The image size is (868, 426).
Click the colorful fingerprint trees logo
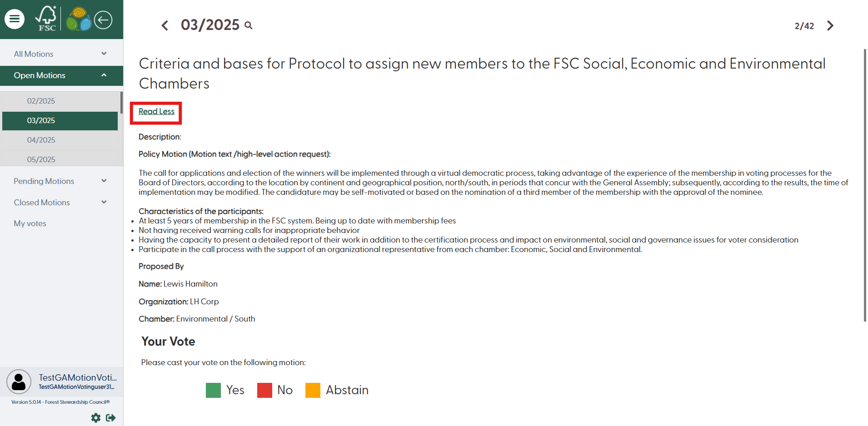point(79,19)
